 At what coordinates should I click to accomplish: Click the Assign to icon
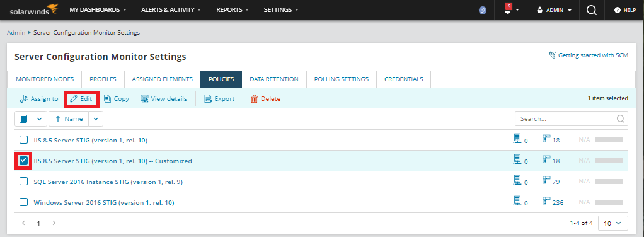click(24, 98)
